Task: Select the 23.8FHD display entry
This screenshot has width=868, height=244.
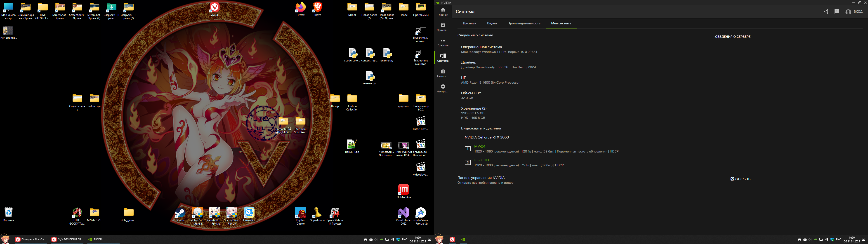Action: click(481, 160)
